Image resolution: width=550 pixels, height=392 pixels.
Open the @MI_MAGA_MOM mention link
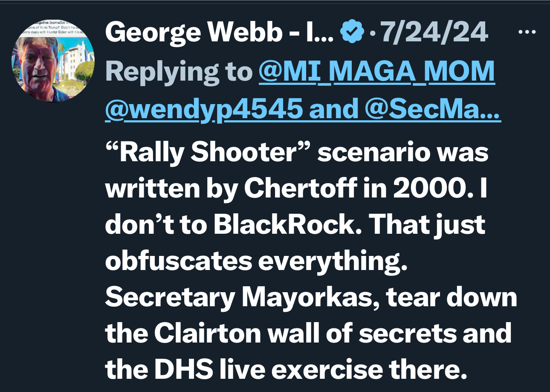coord(377,71)
